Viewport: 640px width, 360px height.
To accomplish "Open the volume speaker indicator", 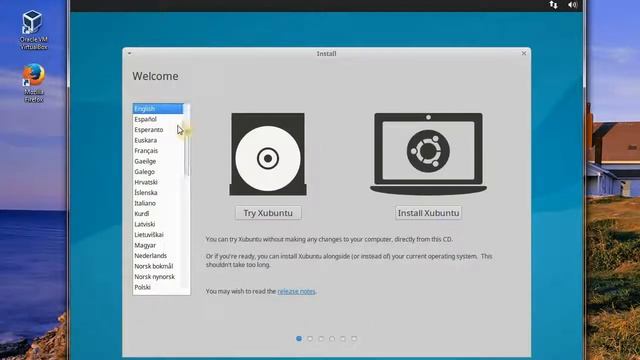I will 572,5.
